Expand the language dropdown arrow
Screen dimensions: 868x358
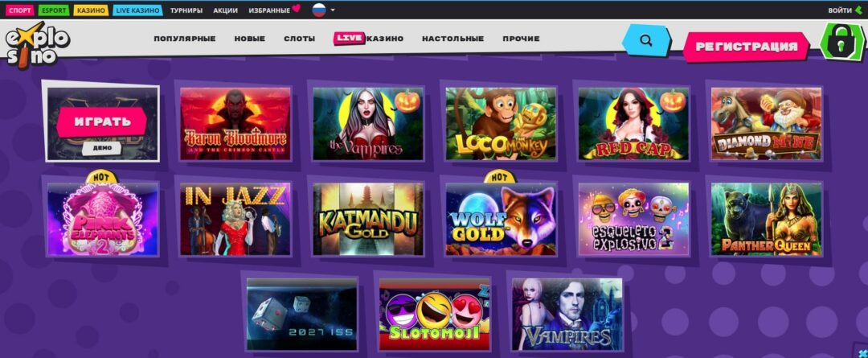point(333,10)
